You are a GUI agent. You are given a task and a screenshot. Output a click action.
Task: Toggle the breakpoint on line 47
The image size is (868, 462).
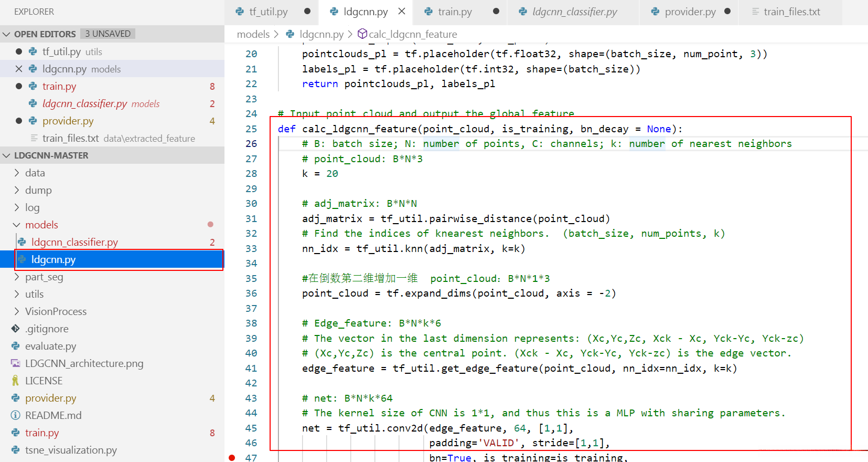pos(232,458)
